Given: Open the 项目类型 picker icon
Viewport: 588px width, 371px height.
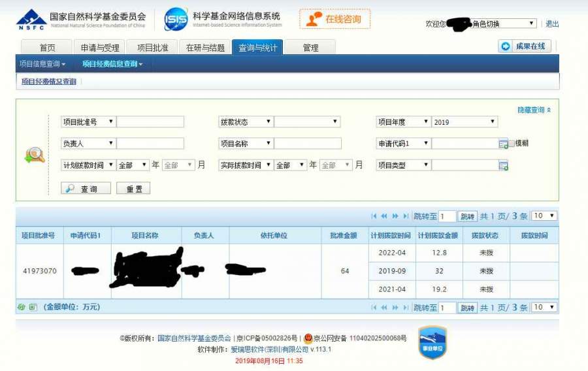Looking at the screenshot, I should (x=503, y=166).
